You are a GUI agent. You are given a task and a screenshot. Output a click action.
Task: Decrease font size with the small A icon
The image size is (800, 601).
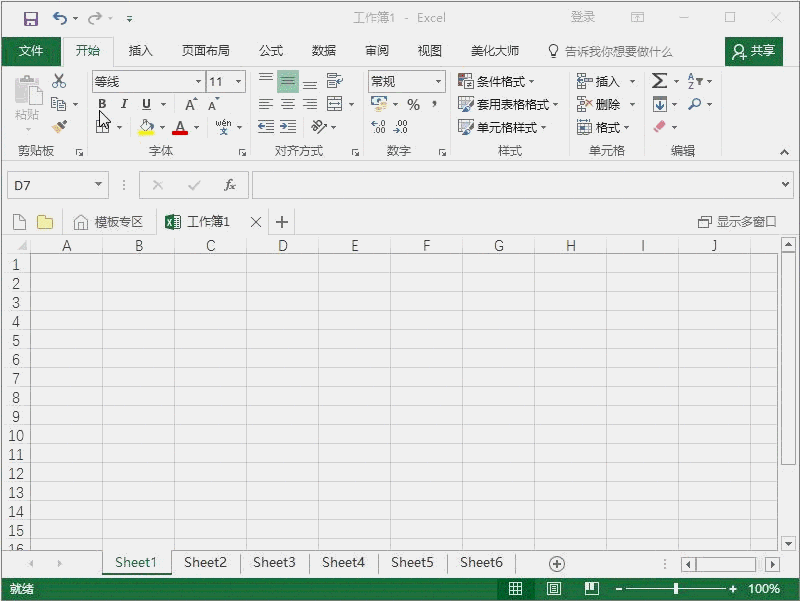(x=213, y=105)
